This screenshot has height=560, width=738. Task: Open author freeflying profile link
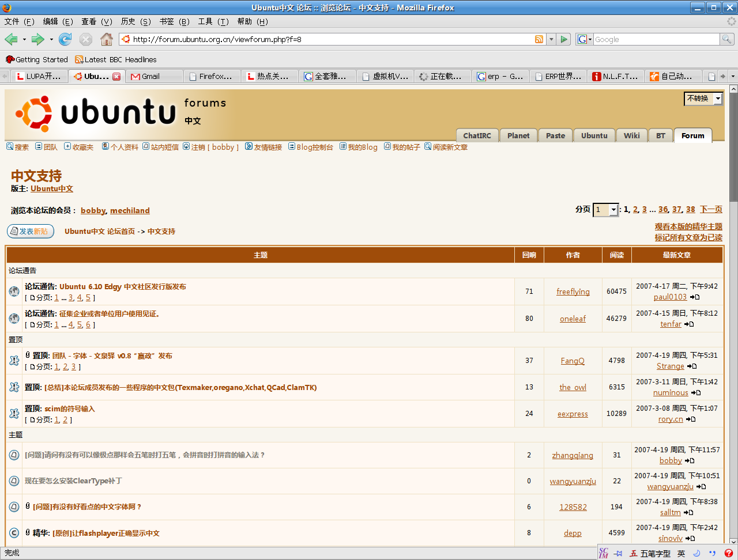[x=573, y=292]
